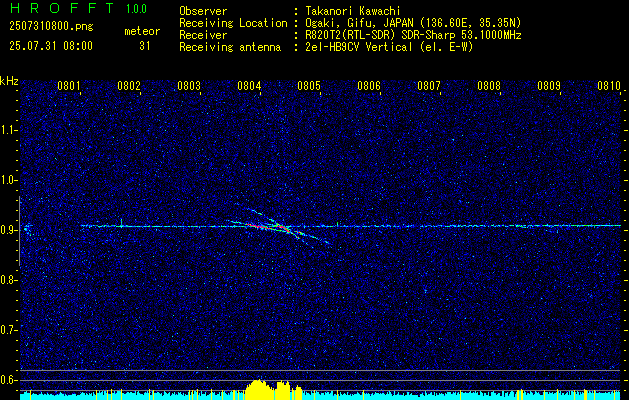Click the Observer field label
The width and height of the screenshot is (629, 400).
pos(203,11)
